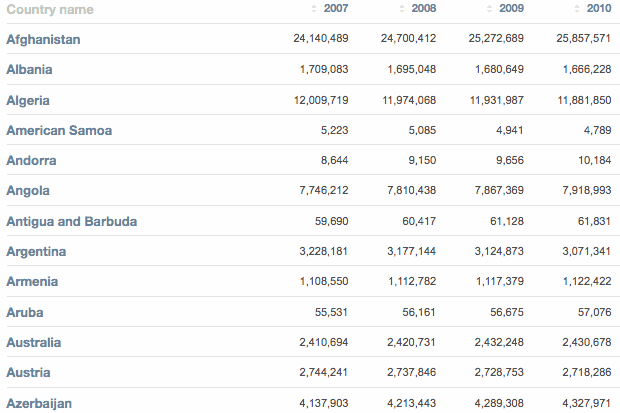The image size is (620, 413).
Task: Open the Argentina country link
Action: coord(36,252)
